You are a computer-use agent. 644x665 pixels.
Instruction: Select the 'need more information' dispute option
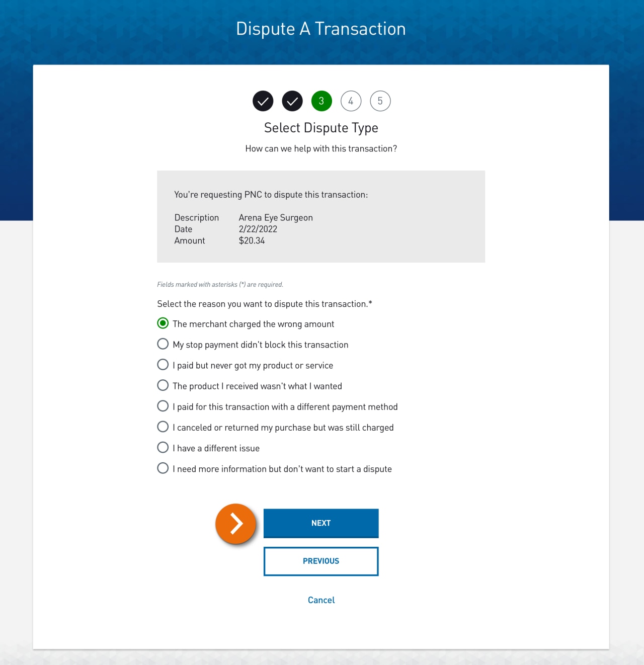(x=163, y=468)
